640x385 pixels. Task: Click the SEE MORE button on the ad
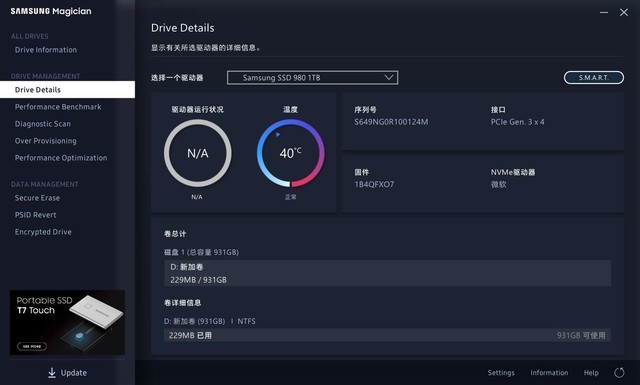[x=32, y=346]
